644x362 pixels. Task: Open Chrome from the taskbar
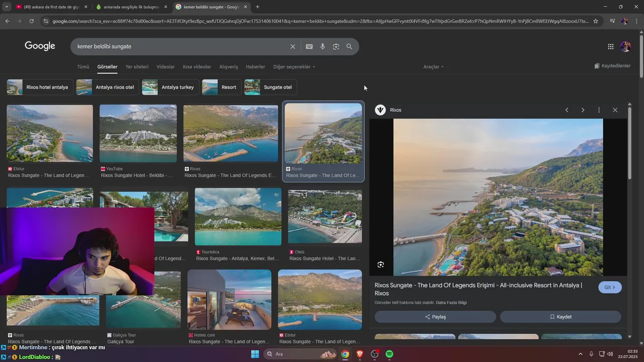345,354
